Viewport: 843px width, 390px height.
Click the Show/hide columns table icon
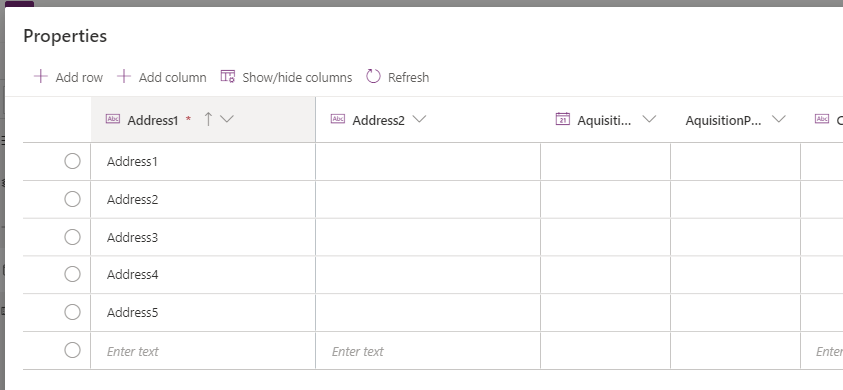[x=228, y=76]
